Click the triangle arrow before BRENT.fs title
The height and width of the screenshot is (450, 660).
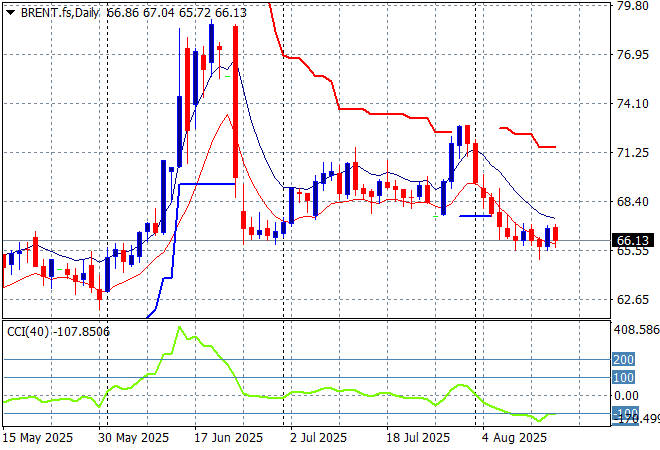point(10,11)
